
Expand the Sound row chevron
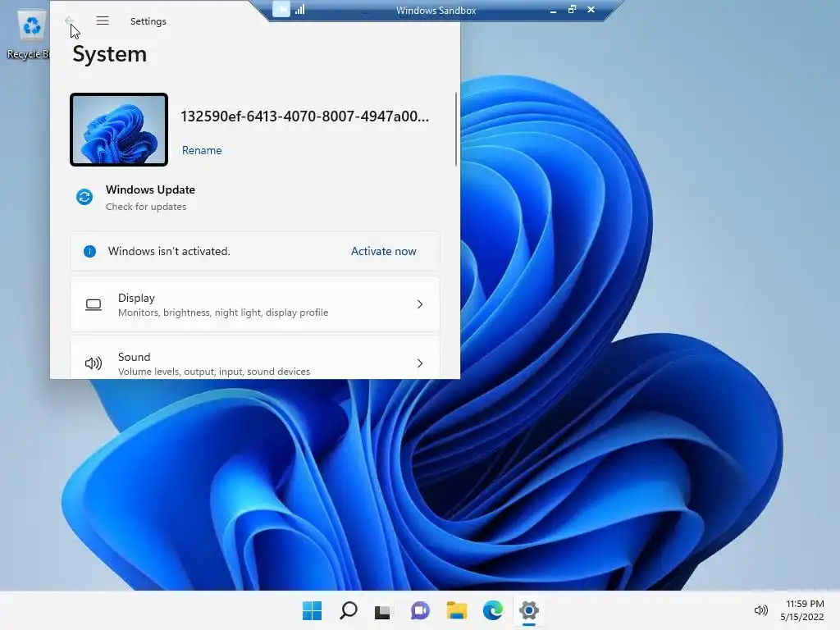[x=420, y=363]
